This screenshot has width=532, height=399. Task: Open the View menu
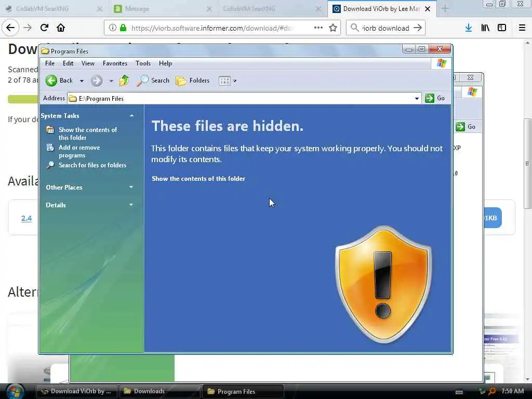(x=88, y=63)
